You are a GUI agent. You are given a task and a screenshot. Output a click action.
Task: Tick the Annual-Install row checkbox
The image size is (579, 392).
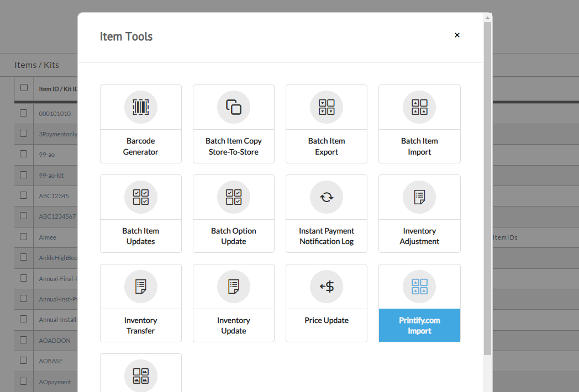click(x=24, y=319)
